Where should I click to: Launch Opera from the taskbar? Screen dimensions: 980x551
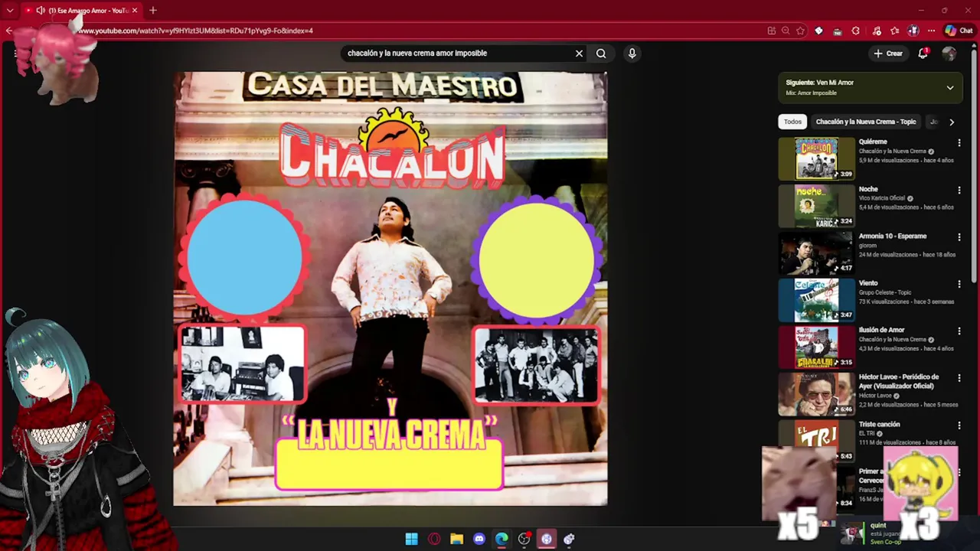(x=434, y=539)
